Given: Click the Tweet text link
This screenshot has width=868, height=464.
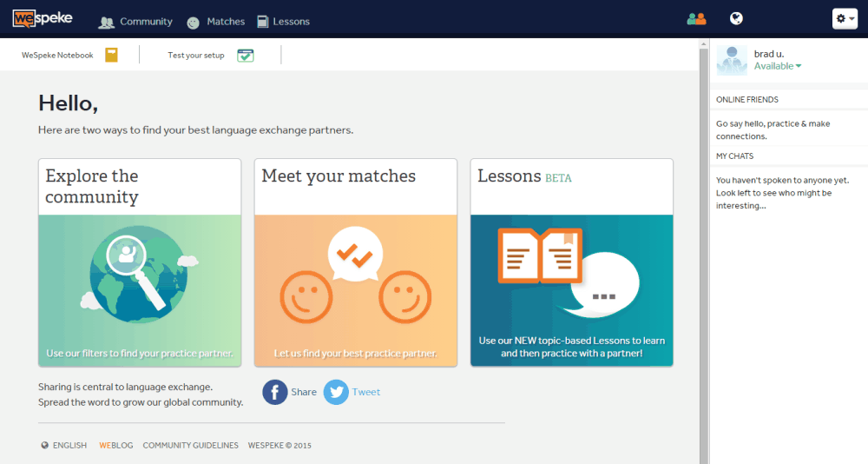Looking at the screenshot, I should (x=366, y=392).
